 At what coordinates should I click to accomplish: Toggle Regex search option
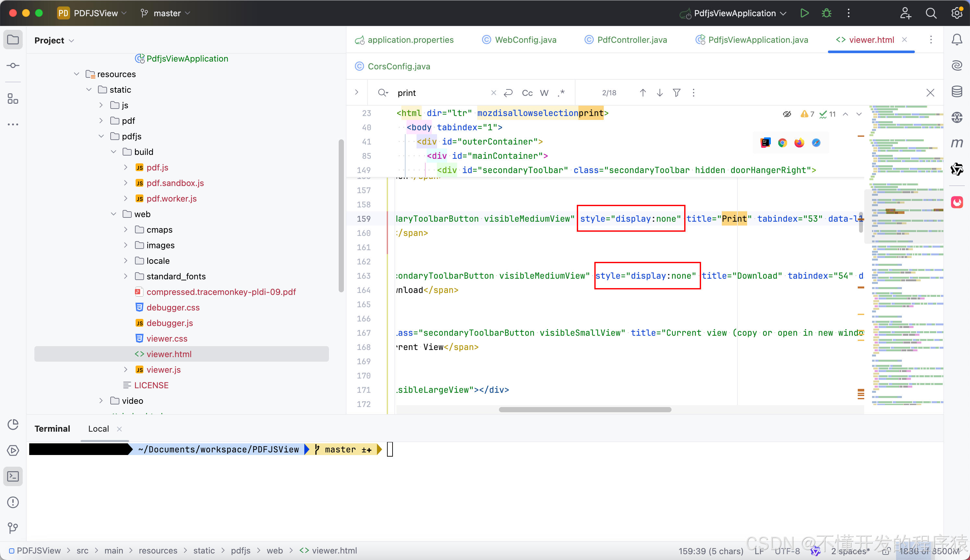[x=561, y=93]
